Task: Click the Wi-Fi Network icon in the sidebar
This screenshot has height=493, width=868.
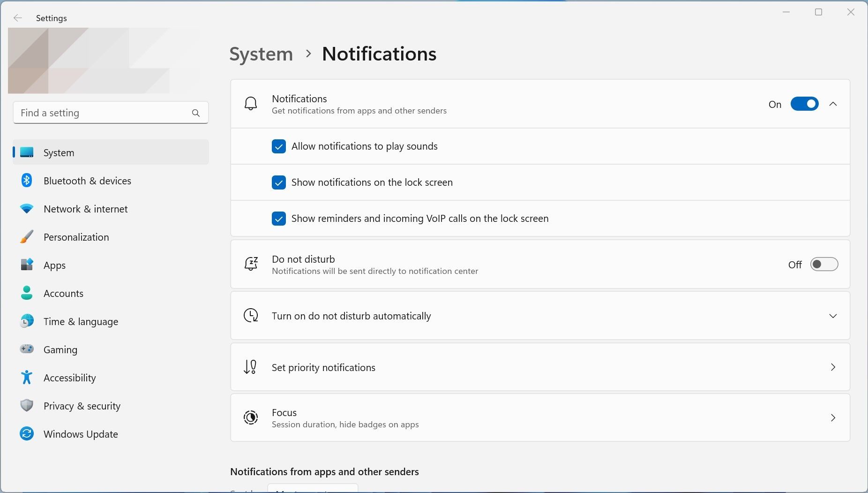Action: coord(27,209)
